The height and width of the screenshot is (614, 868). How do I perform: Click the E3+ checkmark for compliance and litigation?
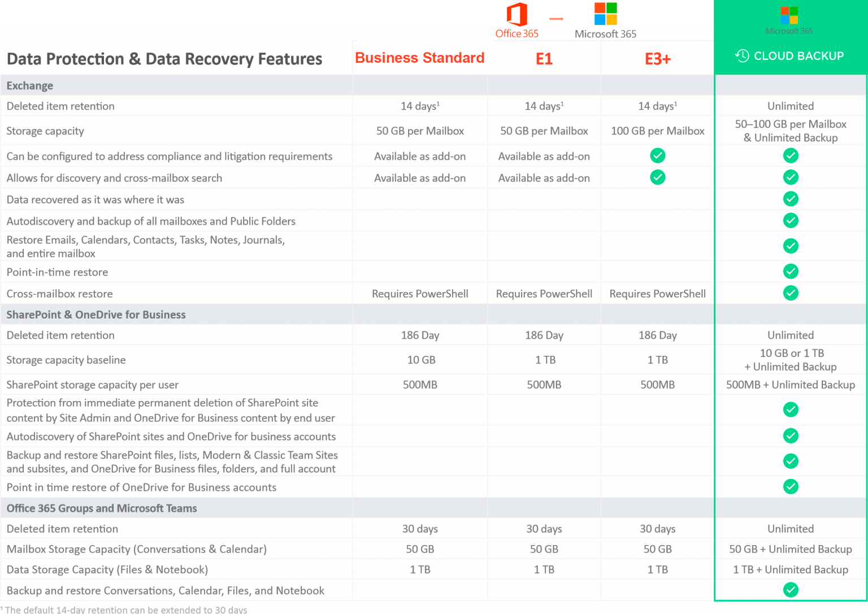(657, 155)
